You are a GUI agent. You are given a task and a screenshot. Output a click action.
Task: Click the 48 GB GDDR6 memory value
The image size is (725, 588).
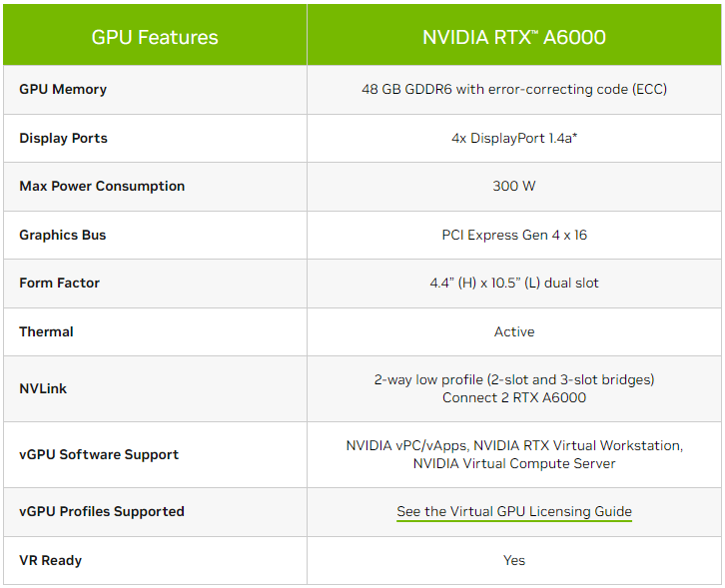click(514, 89)
